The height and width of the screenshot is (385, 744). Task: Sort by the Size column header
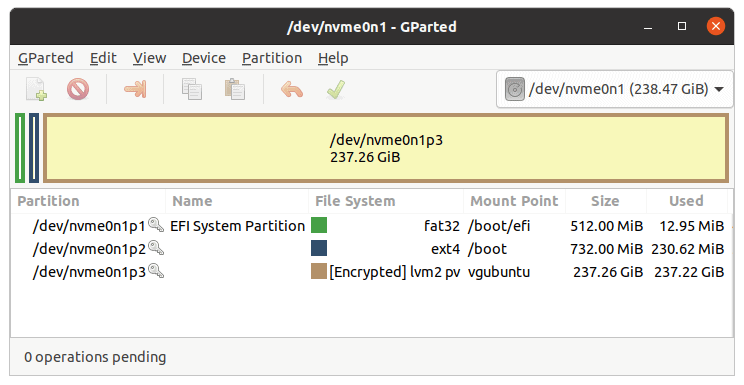(x=605, y=201)
